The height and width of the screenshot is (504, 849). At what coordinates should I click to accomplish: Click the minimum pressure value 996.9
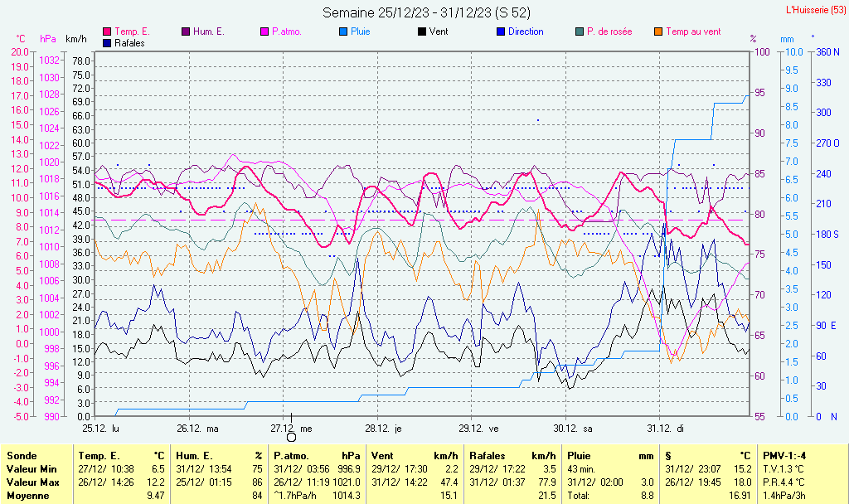(348, 469)
